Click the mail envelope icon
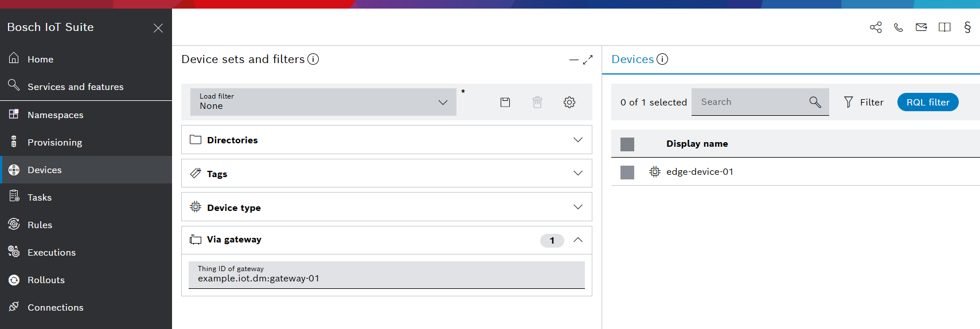The height and width of the screenshot is (329, 980). pos(922,27)
